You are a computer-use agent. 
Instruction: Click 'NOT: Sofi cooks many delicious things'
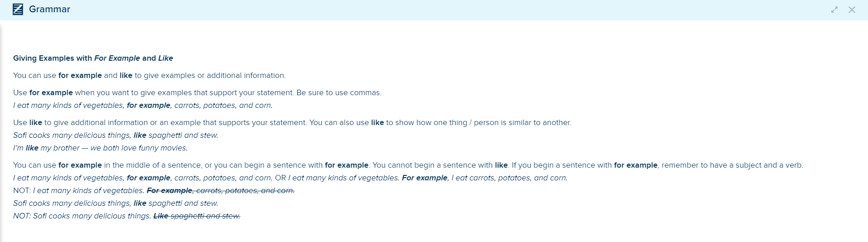(82, 216)
